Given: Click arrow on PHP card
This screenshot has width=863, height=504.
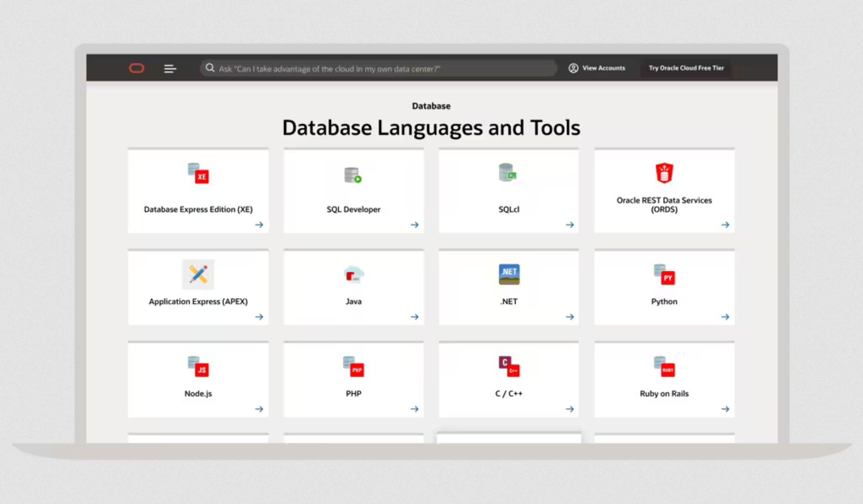Looking at the screenshot, I should (415, 409).
